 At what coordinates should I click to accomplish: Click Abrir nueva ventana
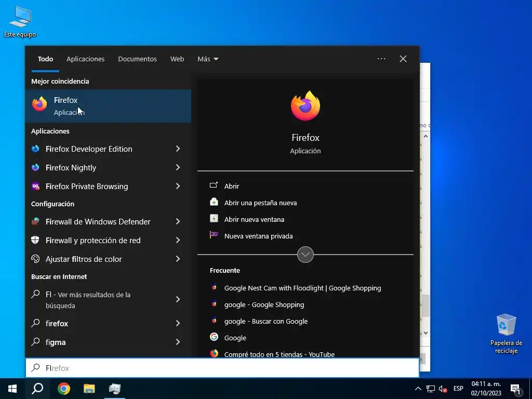254,219
